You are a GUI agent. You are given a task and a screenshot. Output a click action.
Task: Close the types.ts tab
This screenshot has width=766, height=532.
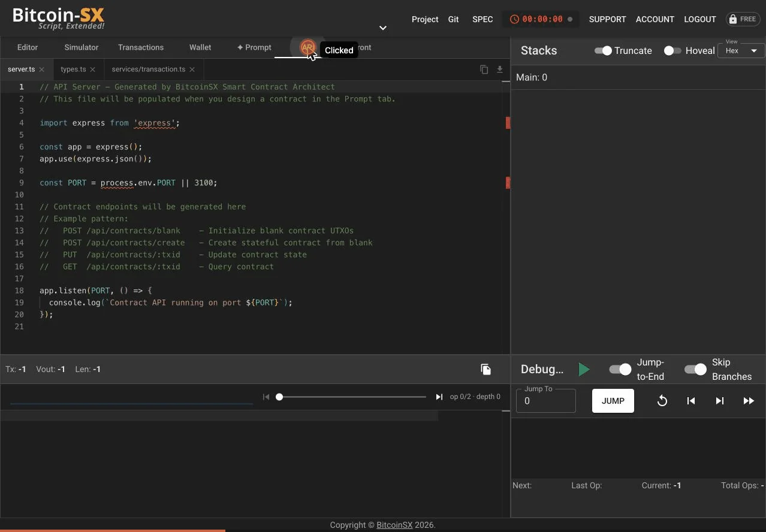coord(93,69)
